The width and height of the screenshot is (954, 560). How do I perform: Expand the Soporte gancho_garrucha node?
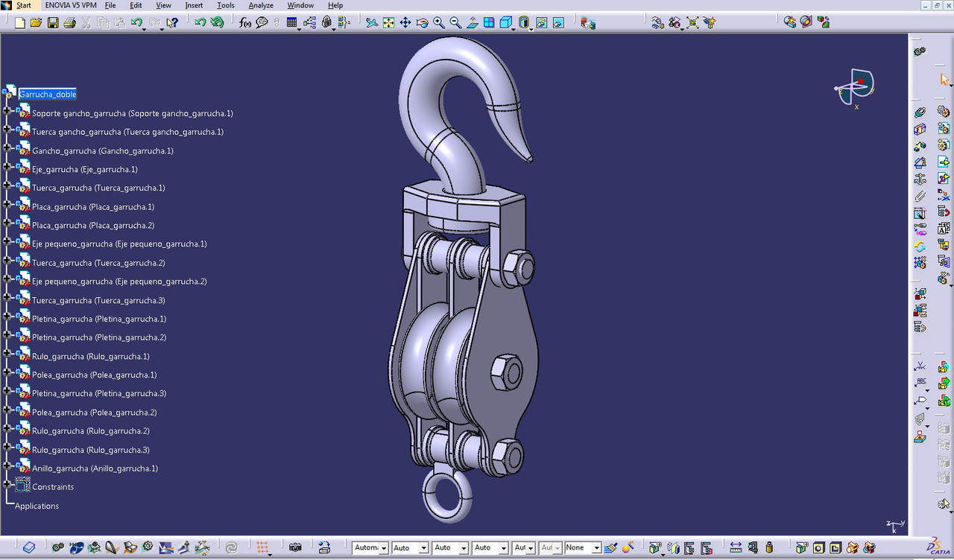(7, 110)
